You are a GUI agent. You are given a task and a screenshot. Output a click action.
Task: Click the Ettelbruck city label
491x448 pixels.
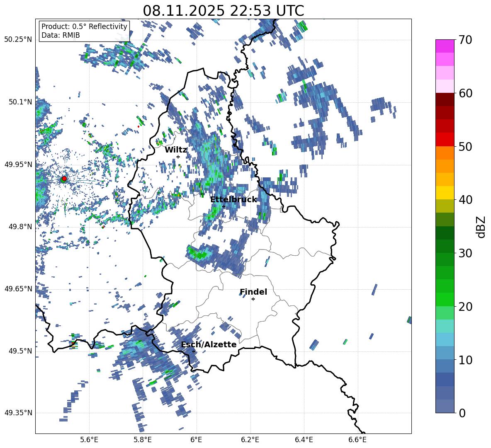[233, 200]
